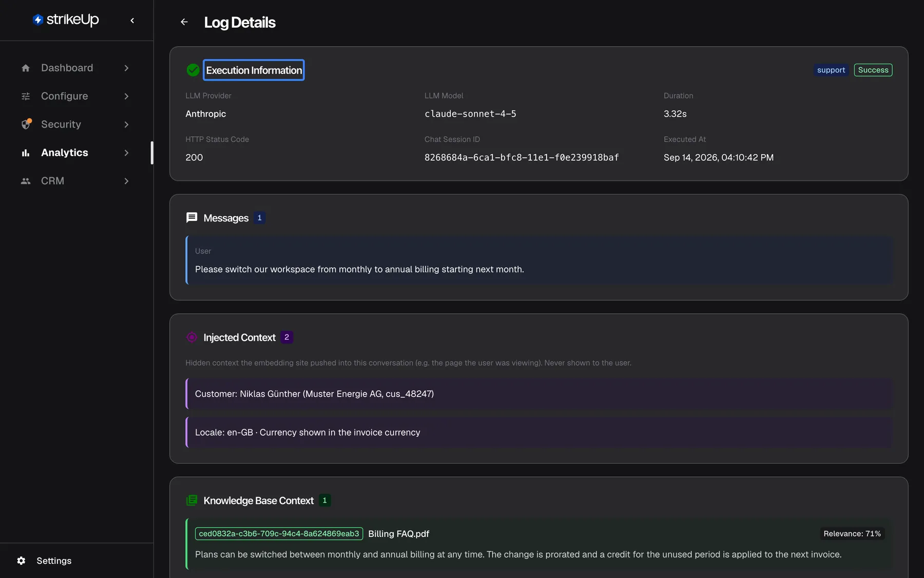Click the Billing FAQ.pdf file name

[x=399, y=534]
